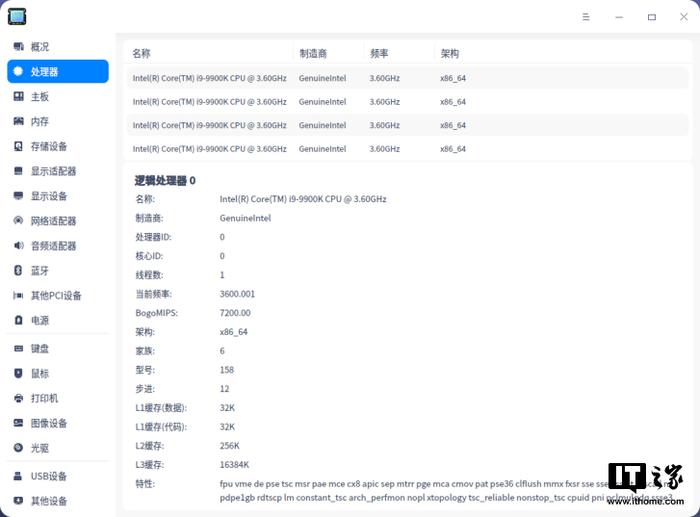Sort table by 名称 column header

click(x=142, y=54)
